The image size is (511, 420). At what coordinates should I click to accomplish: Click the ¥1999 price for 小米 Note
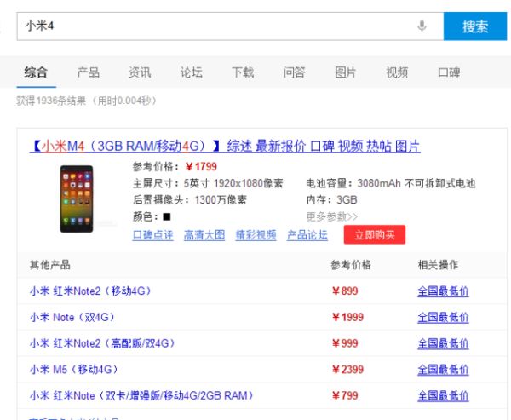tap(347, 317)
